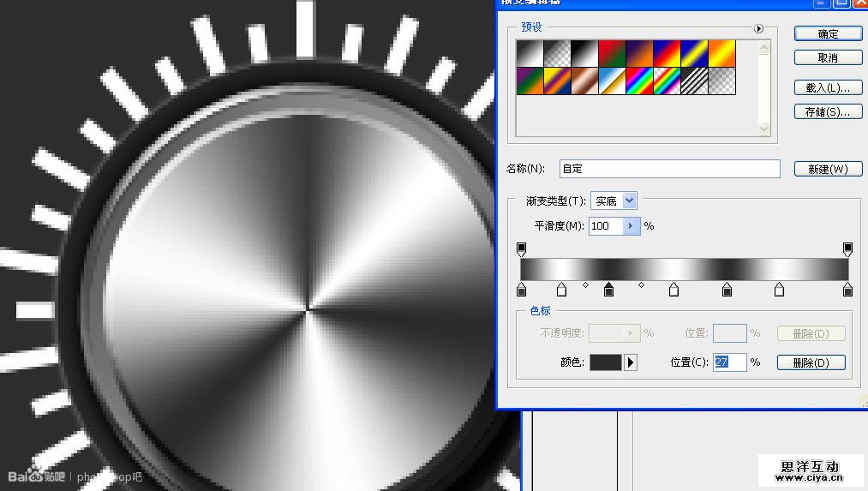
Task: Select the rainbow spectrum gradient preset
Action: (x=639, y=81)
